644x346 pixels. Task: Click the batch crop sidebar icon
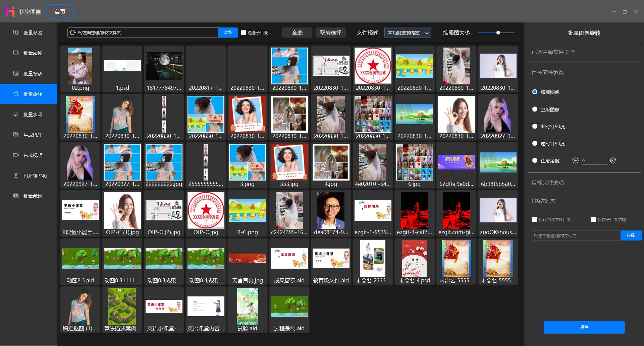(16, 196)
